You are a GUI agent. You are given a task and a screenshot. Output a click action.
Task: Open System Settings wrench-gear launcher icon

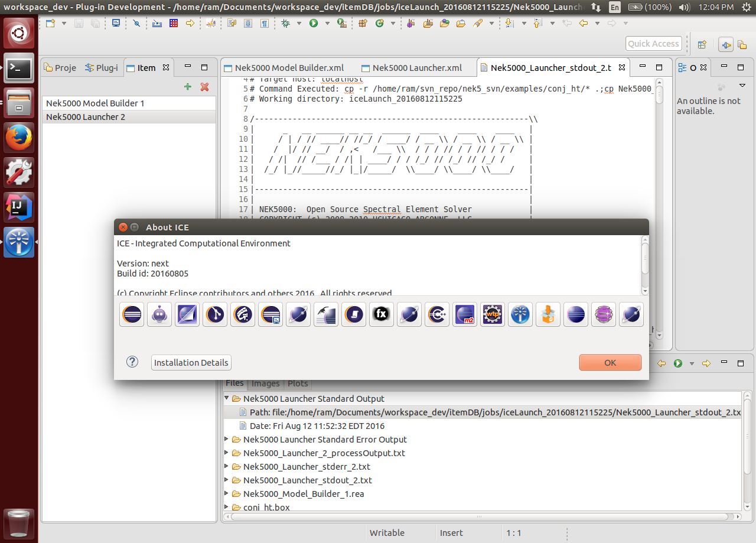coord(19,173)
